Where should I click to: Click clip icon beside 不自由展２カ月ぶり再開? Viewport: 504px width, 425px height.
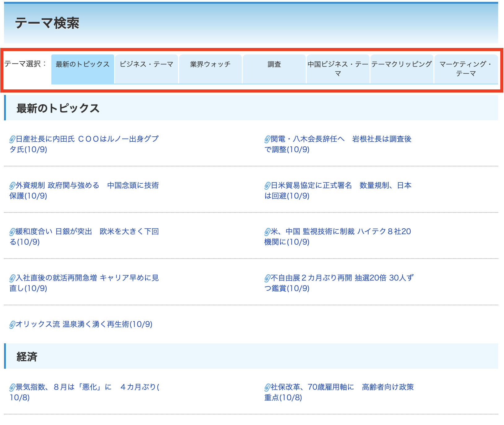pyautogui.click(x=267, y=278)
